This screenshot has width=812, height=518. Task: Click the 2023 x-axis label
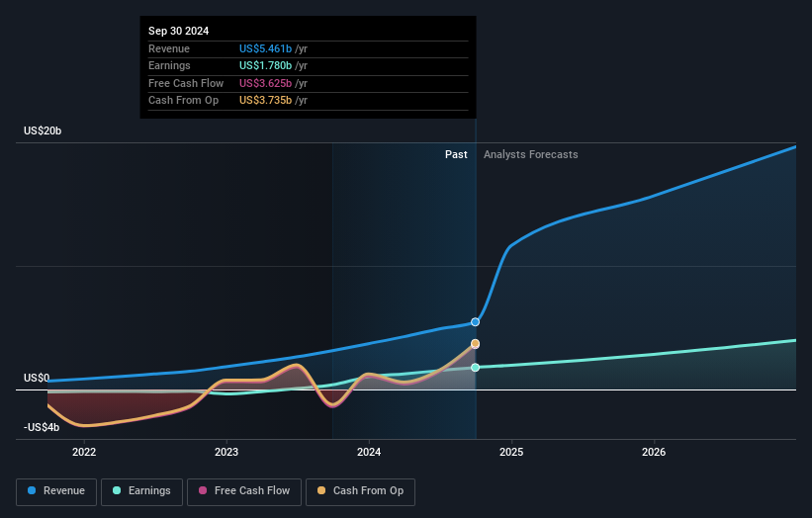[226, 452]
